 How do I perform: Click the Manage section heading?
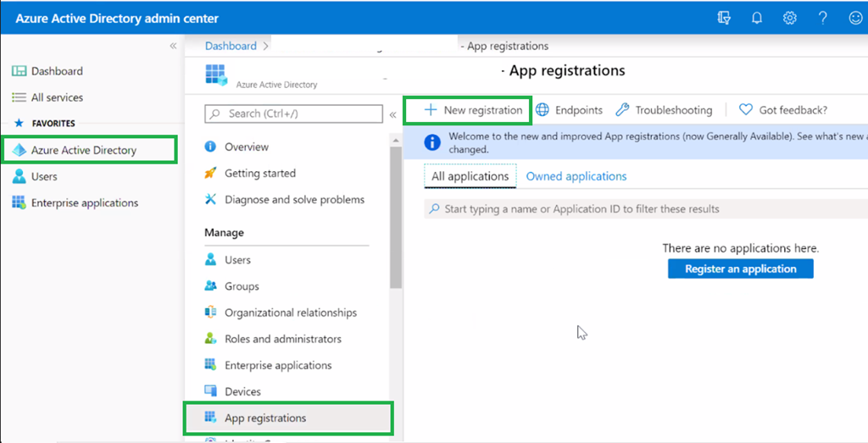pyautogui.click(x=224, y=233)
